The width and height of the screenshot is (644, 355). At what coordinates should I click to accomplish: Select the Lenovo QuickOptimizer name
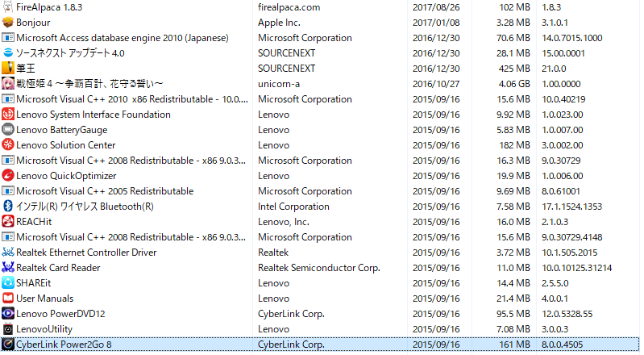tap(66, 176)
